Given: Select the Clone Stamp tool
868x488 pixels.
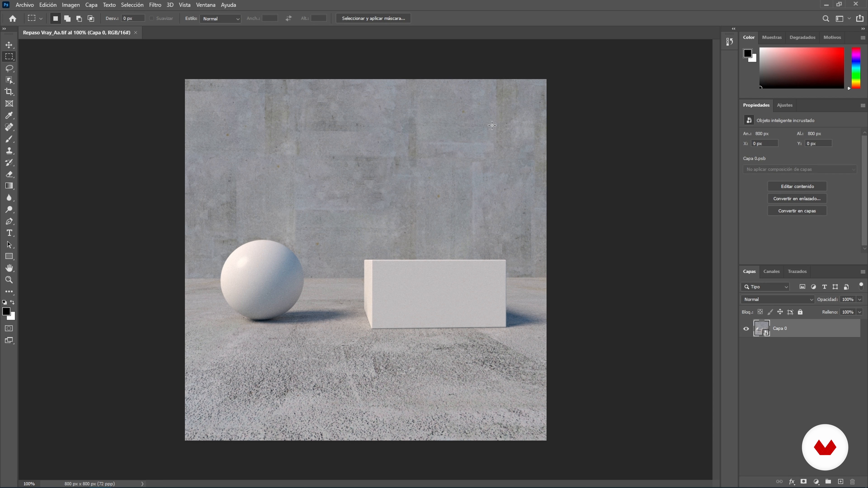Looking at the screenshot, I should pyautogui.click(x=9, y=150).
